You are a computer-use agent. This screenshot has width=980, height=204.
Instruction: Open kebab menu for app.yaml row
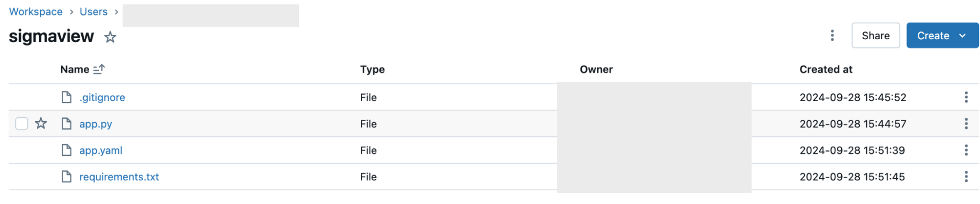pyautogui.click(x=966, y=150)
